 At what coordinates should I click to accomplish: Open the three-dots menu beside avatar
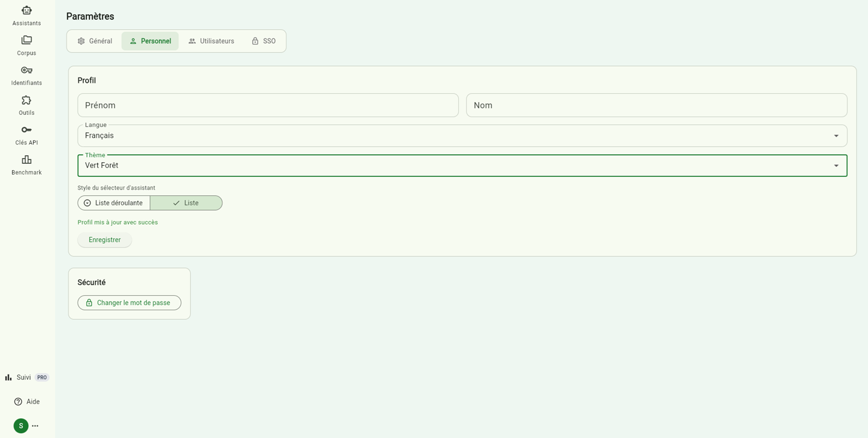(x=35, y=426)
